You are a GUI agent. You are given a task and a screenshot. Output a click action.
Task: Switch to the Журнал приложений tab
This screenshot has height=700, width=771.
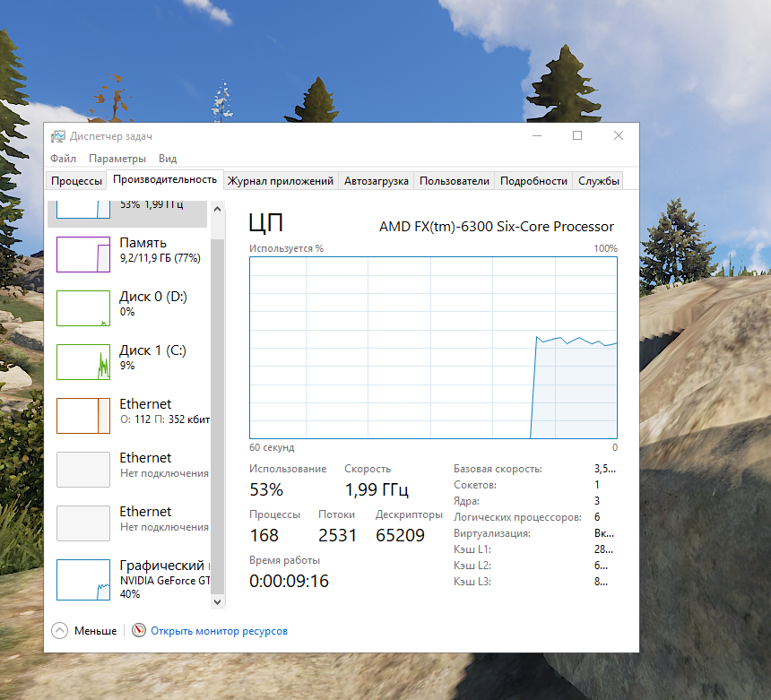tap(281, 181)
